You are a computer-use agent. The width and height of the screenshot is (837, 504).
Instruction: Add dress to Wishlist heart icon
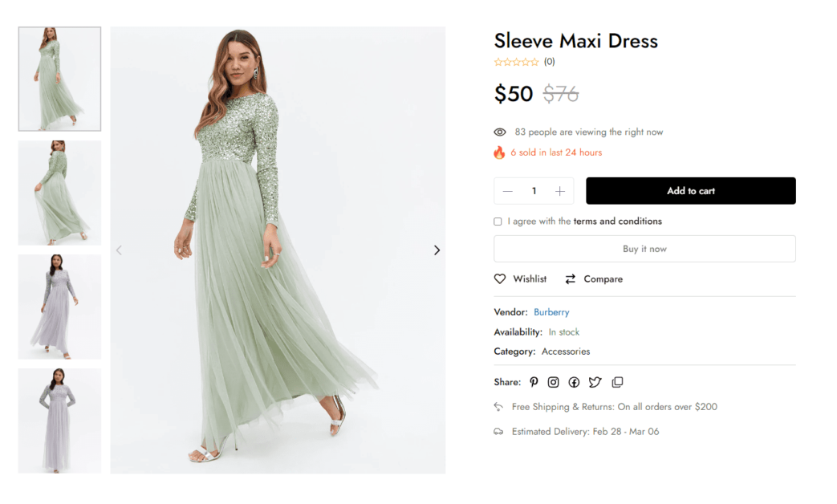coord(500,279)
